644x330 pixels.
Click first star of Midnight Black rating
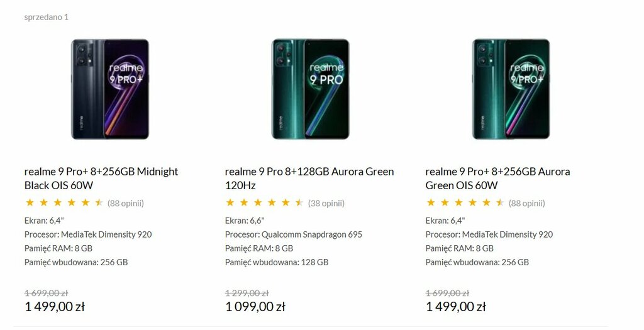pyautogui.click(x=30, y=202)
